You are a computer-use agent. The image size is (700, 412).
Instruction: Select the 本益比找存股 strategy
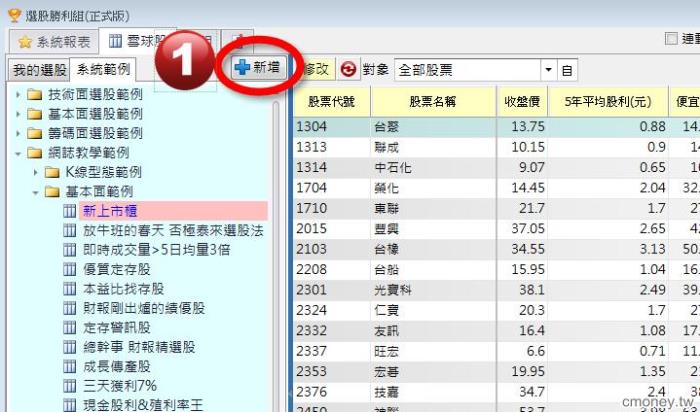(x=123, y=289)
